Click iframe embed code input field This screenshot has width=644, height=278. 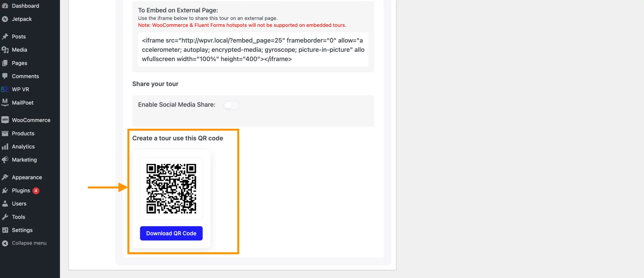[x=253, y=49]
